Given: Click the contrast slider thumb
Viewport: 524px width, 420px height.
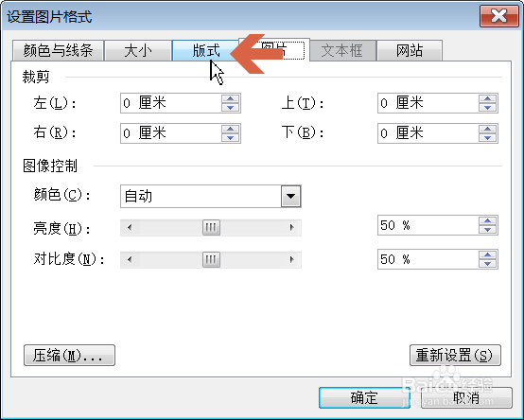Looking at the screenshot, I should [211, 259].
